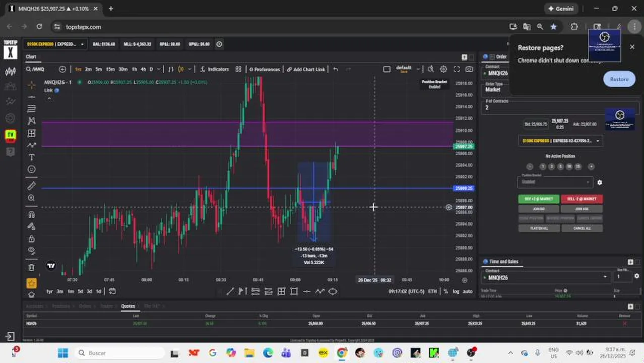Click Sell -2 @ Market button
Image resolution: width=644 pixels, height=363 pixels.
pyautogui.click(x=582, y=199)
